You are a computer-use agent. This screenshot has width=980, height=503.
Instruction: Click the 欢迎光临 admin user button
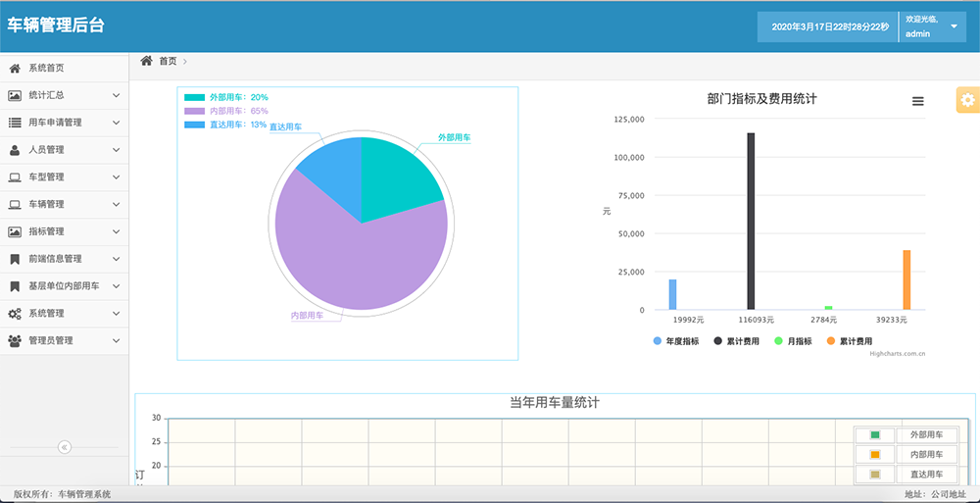(x=933, y=26)
